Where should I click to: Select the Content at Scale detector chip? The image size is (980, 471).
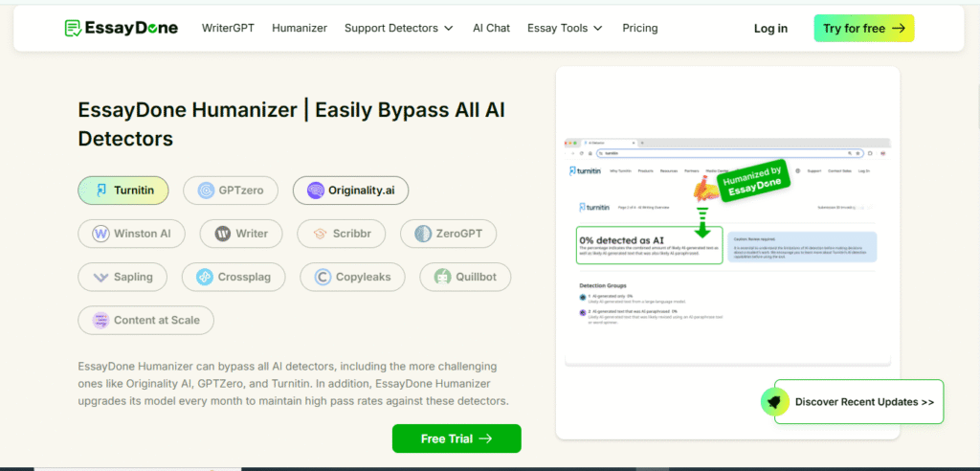pos(146,321)
